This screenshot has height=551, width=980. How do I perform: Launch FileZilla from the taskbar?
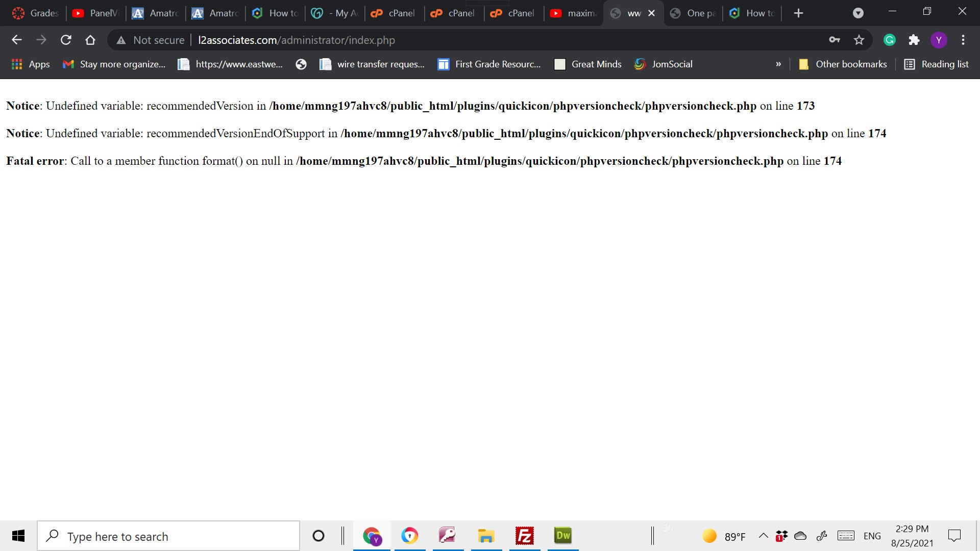524,536
